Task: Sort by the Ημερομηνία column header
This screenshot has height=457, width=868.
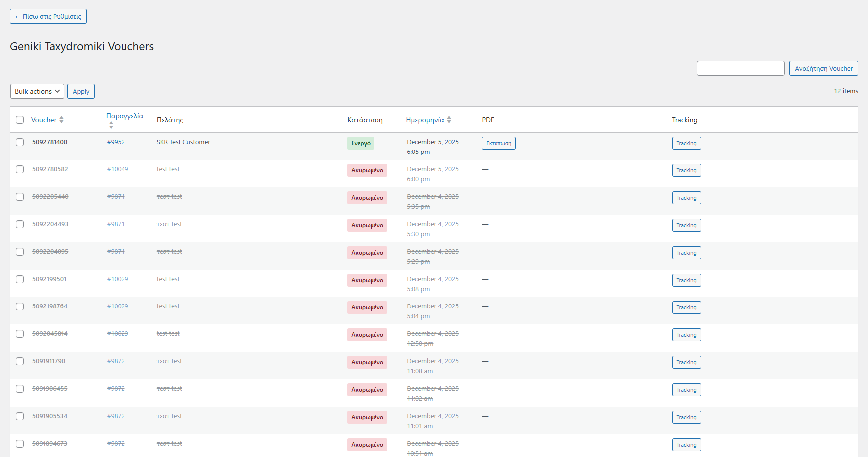Action: tap(425, 120)
